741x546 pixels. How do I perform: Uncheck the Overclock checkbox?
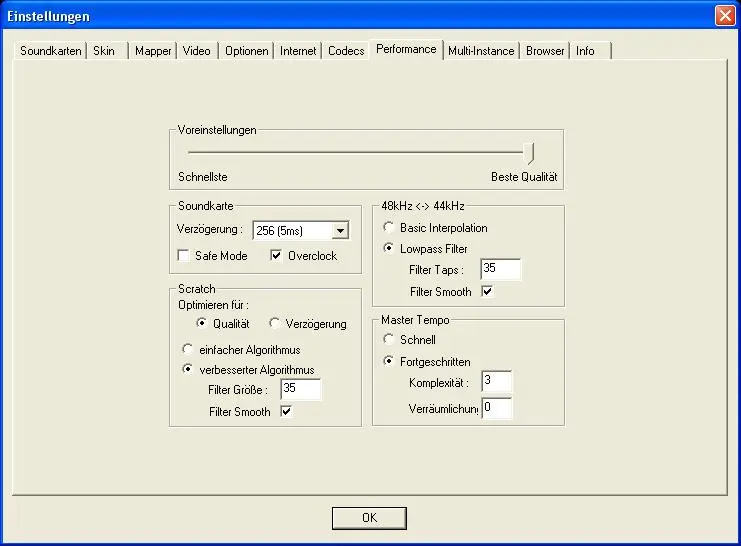coord(278,256)
